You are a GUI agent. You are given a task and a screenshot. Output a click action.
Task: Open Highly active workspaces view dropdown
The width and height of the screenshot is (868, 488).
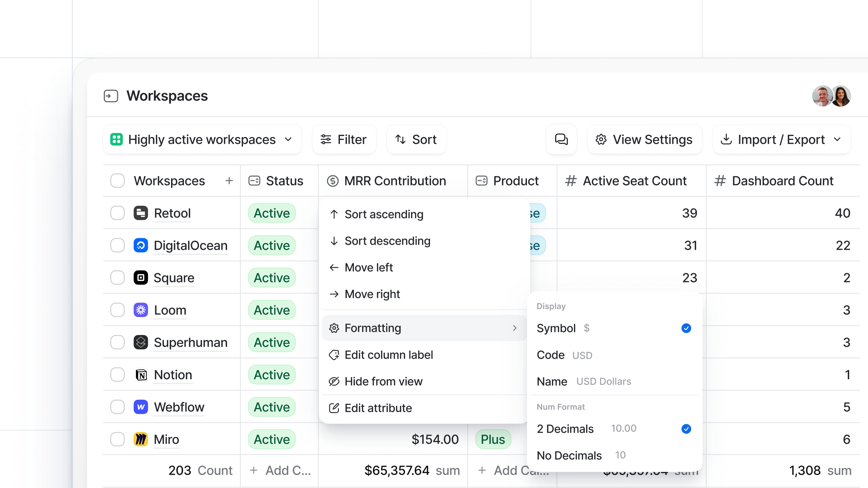coord(202,140)
